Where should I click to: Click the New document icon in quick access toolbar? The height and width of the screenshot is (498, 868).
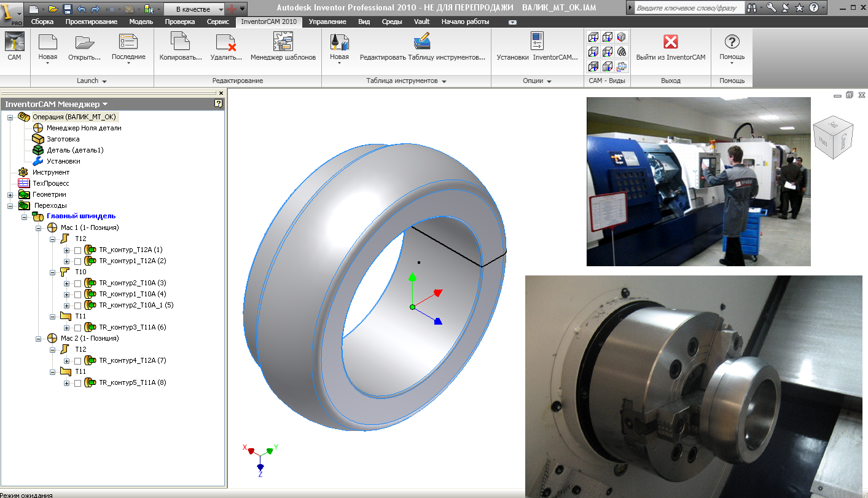tap(34, 9)
